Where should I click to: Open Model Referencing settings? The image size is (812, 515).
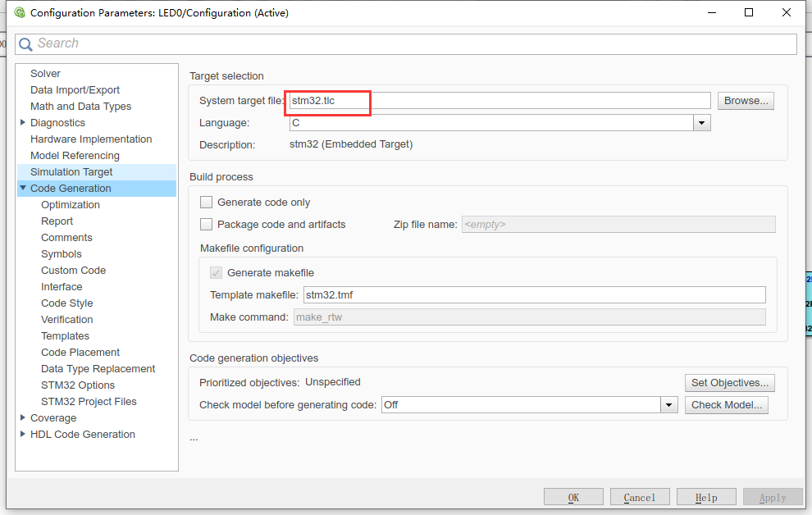tap(75, 155)
